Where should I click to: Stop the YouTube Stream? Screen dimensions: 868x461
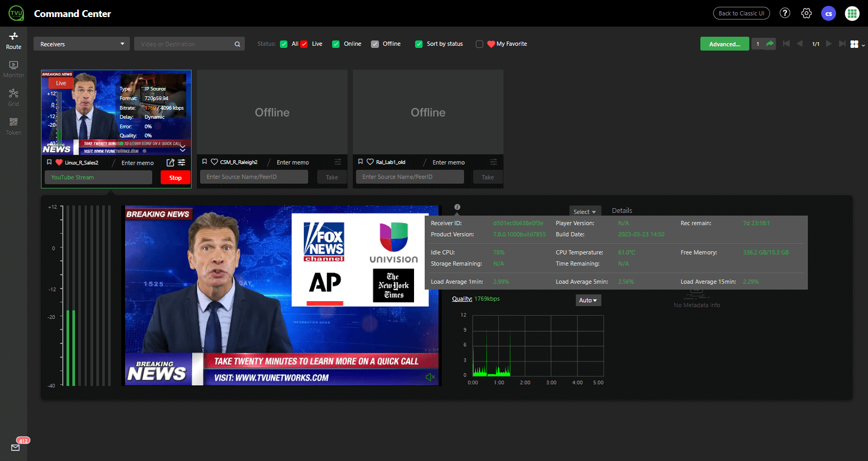click(x=176, y=177)
